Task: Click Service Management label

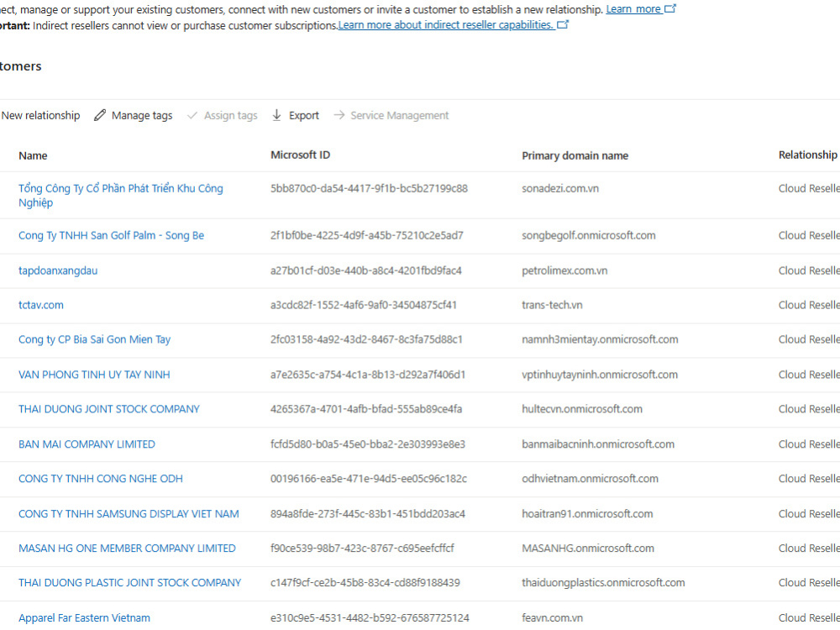Action: tap(400, 115)
